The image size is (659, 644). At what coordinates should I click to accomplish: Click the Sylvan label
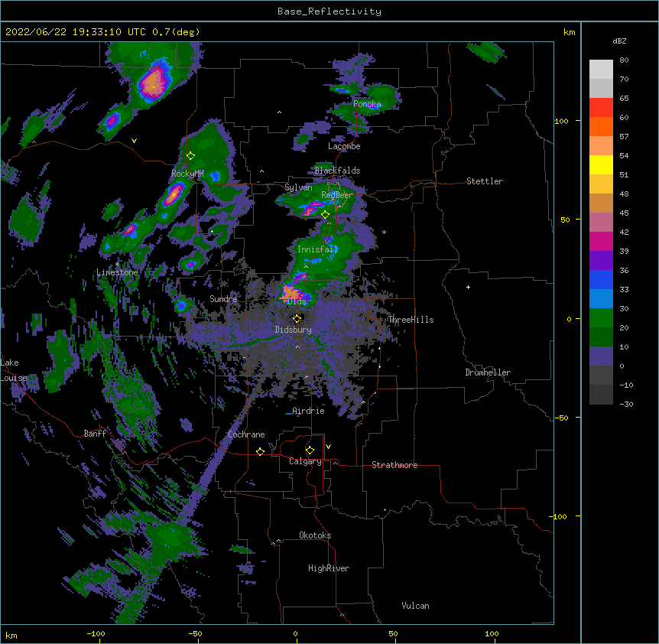click(298, 187)
